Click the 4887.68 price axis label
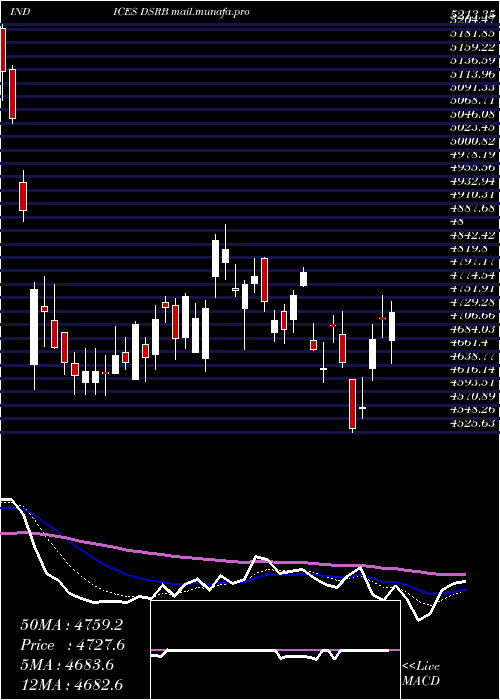This screenshot has height=700, width=500. [x=472, y=208]
